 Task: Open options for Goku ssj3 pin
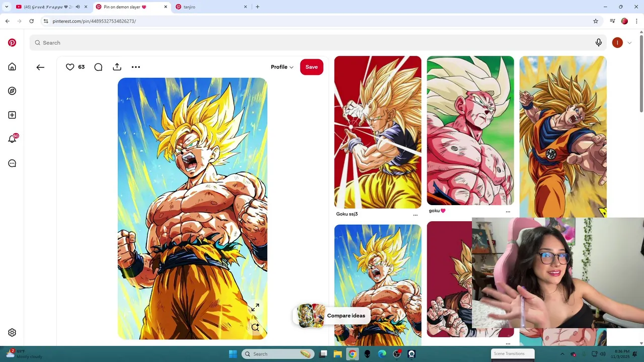[415, 215]
